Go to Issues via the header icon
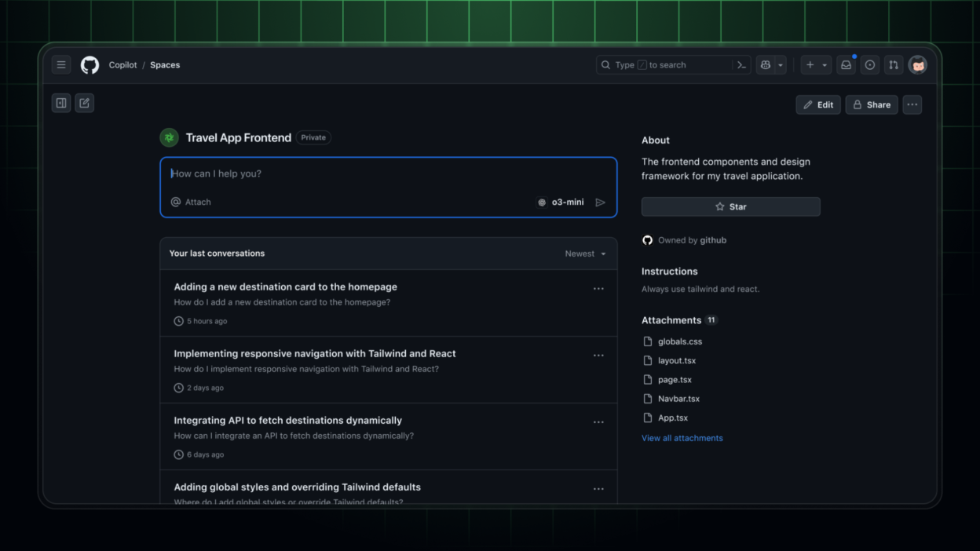Viewport: 980px width, 551px height. 870,65
